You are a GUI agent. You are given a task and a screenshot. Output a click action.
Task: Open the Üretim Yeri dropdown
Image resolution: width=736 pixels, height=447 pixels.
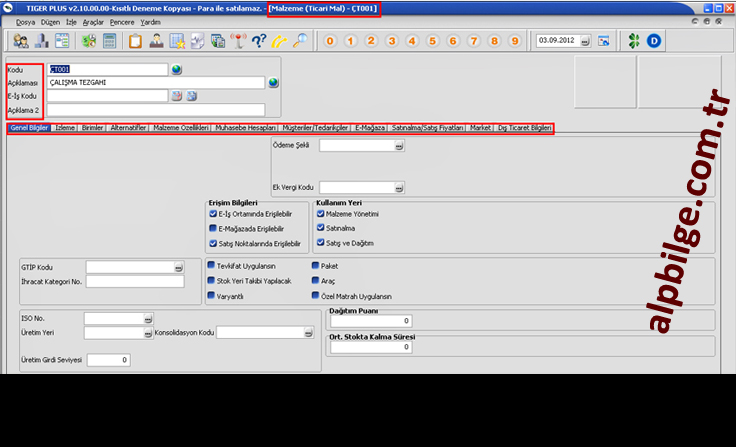146,333
